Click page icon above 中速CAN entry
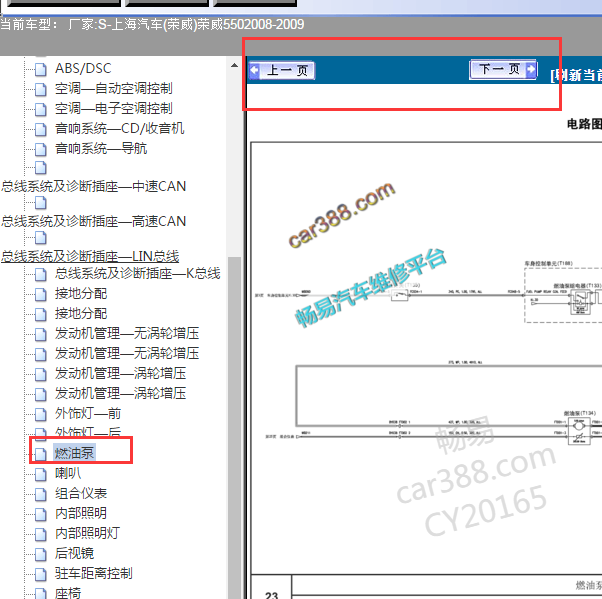Image resolution: width=602 pixels, height=599 pixels. (40, 168)
